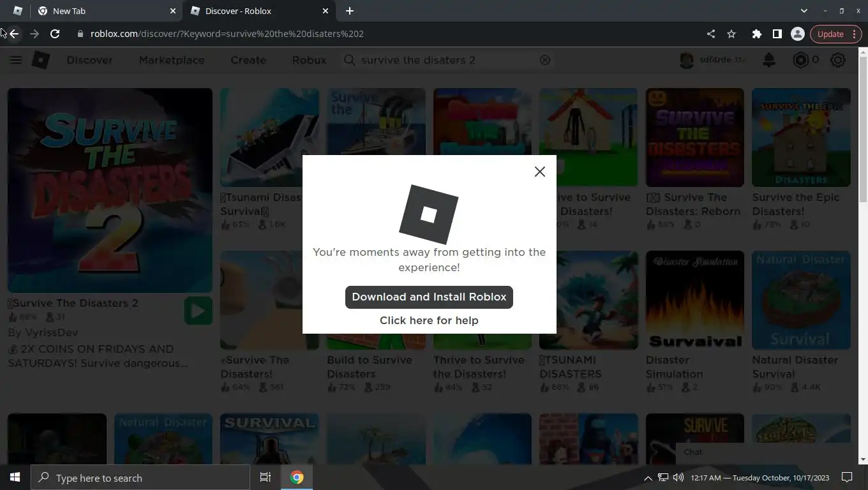Screen dimensions: 868x490
Task: Click Build to Survive Disasters title
Action: 369,367
